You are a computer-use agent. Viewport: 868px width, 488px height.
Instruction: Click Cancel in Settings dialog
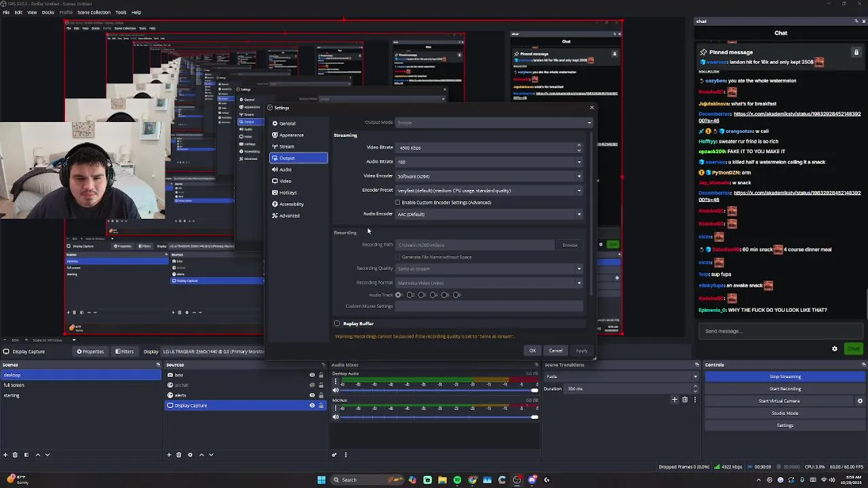555,350
